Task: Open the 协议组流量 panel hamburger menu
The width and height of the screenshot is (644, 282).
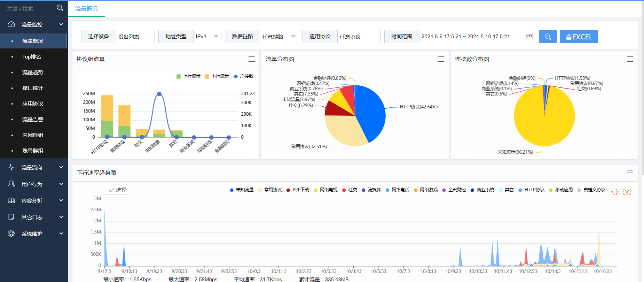Action: click(252, 59)
